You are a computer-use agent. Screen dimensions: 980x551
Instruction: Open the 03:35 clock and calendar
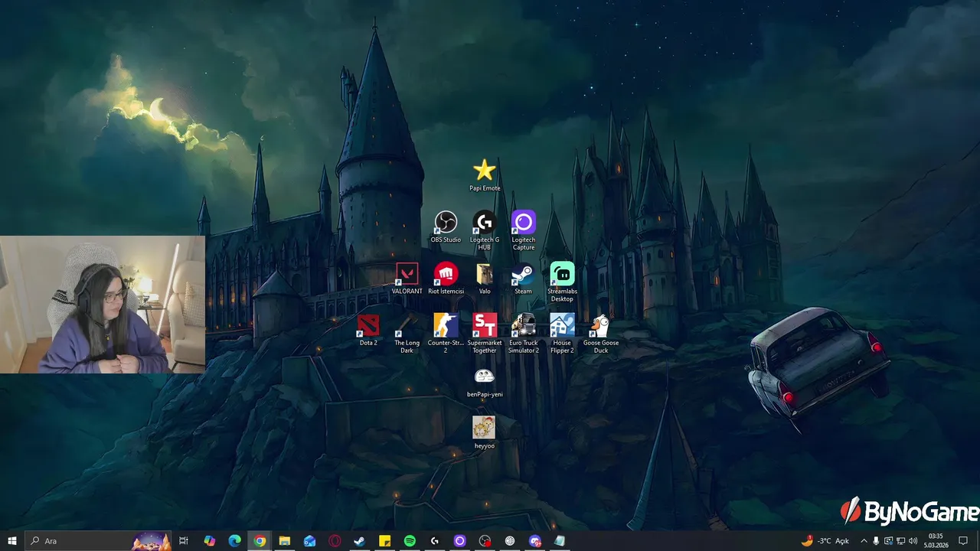click(x=936, y=540)
